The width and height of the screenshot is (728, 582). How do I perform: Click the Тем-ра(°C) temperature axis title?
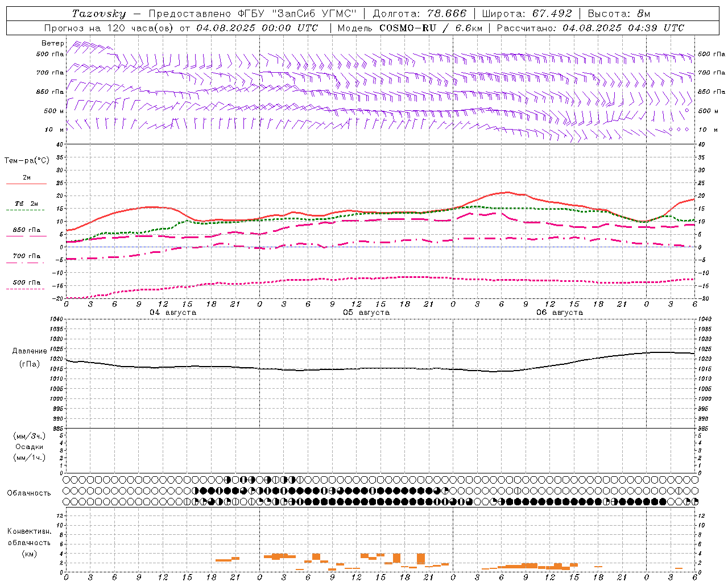27,161
